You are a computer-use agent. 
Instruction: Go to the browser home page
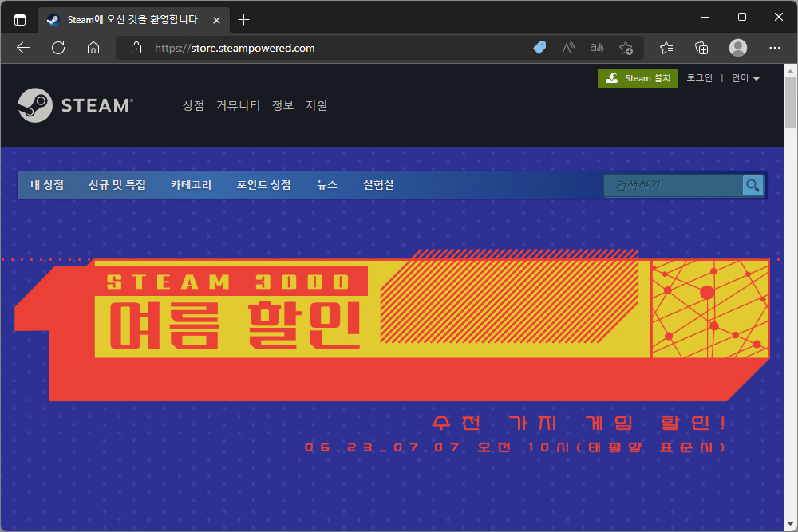pyautogui.click(x=93, y=48)
